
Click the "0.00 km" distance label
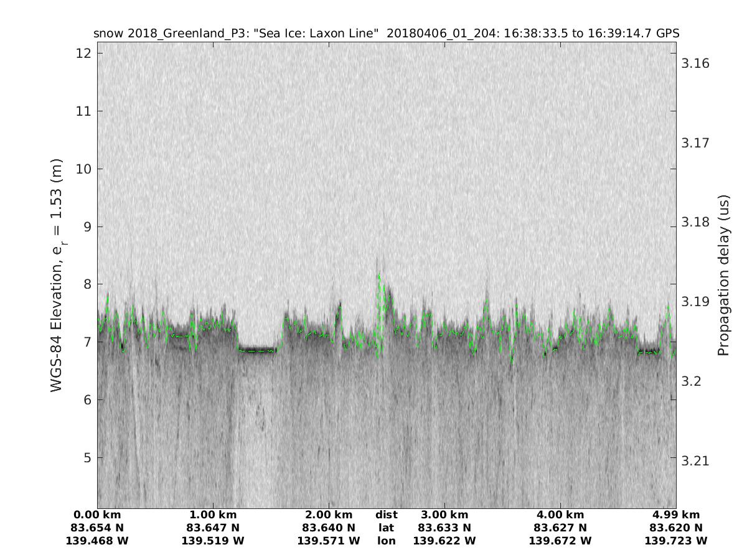(x=97, y=515)
